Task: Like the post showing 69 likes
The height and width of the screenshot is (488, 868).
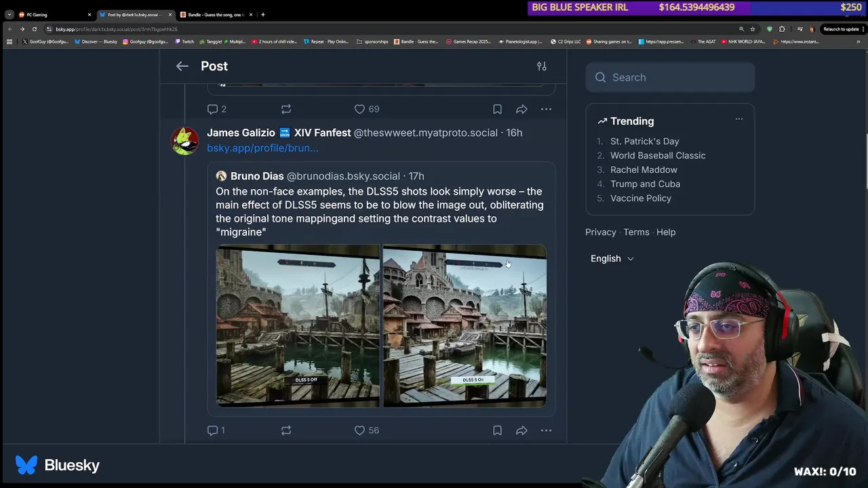Action: (367, 108)
